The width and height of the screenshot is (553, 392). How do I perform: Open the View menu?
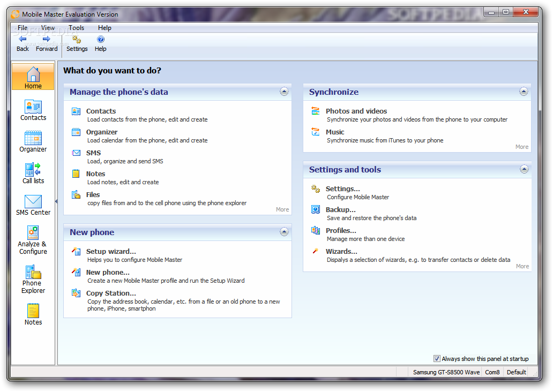(48, 28)
